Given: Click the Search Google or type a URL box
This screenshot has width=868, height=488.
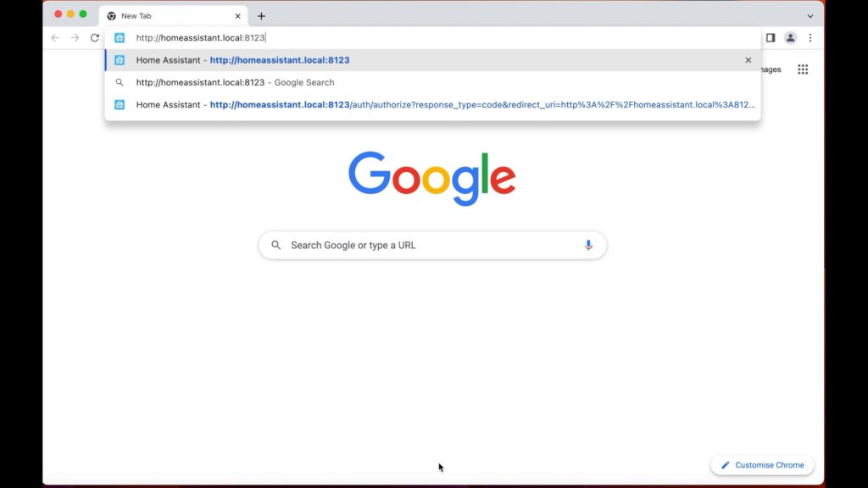Looking at the screenshot, I should [x=432, y=245].
